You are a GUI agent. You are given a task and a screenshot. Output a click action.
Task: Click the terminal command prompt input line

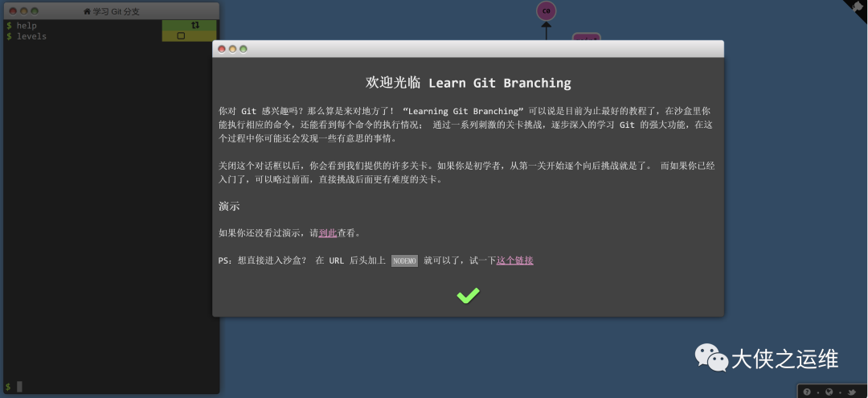111,387
